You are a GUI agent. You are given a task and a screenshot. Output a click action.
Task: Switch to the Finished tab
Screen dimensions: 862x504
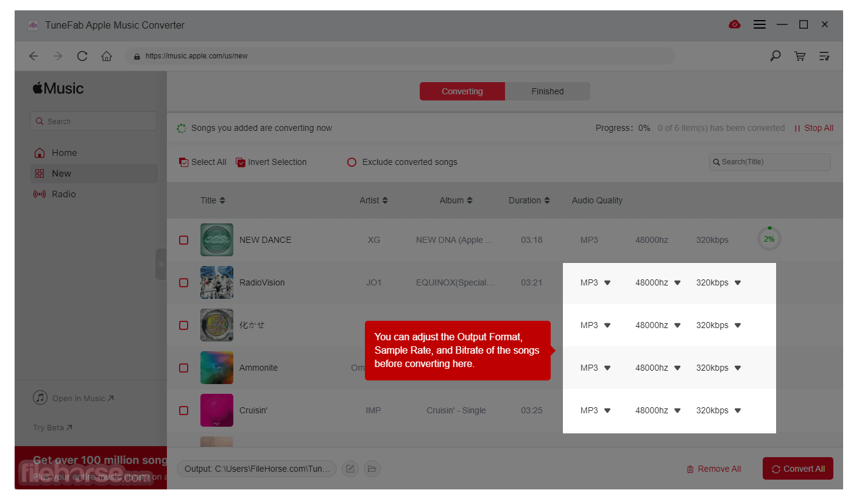tap(548, 91)
